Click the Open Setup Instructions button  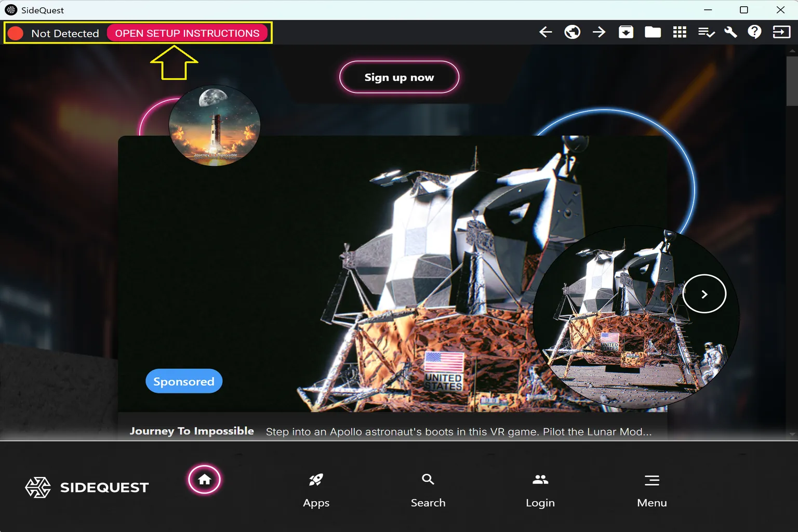point(187,33)
